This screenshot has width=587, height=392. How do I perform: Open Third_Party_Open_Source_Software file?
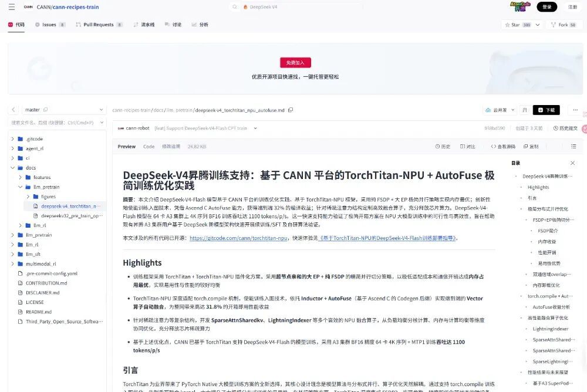64,322
